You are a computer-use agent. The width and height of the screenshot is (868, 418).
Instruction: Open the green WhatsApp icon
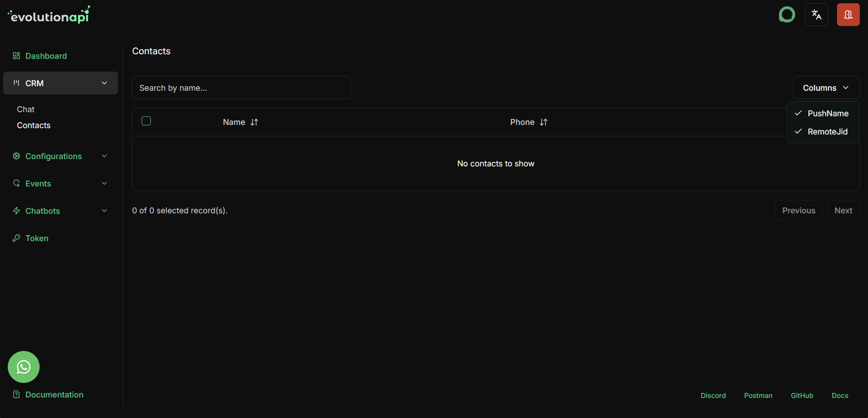(x=23, y=366)
